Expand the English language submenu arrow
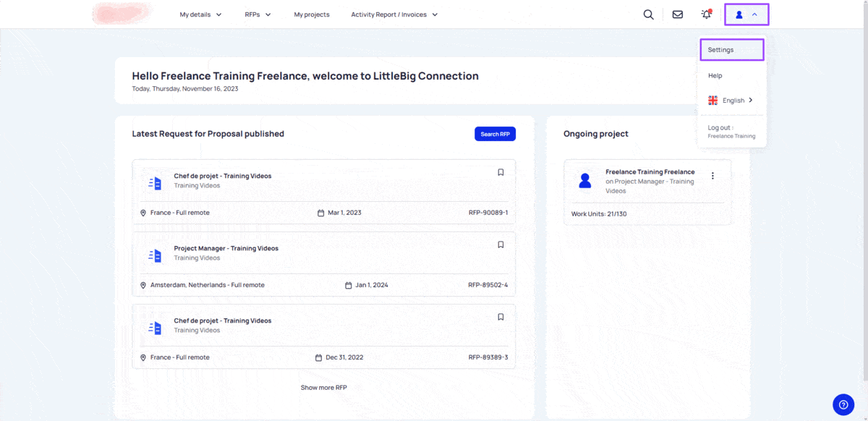The height and width of the screenshot is (421, 868). 751,101
